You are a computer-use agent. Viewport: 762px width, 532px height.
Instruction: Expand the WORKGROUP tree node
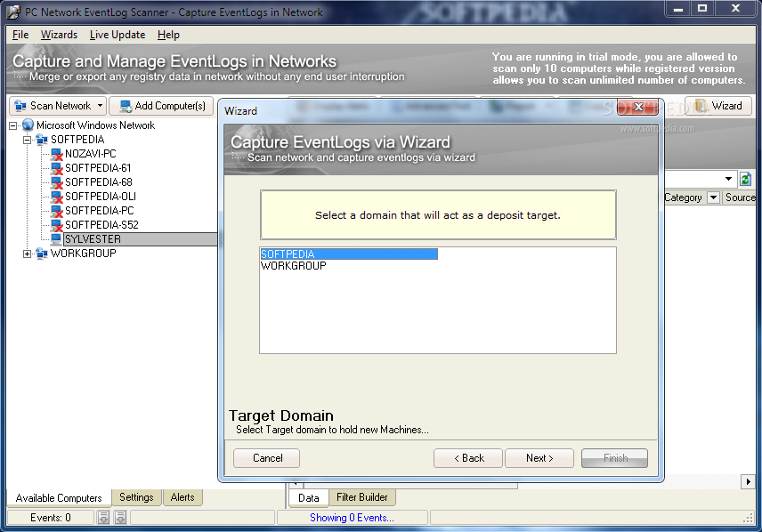(x=28, y=254)
